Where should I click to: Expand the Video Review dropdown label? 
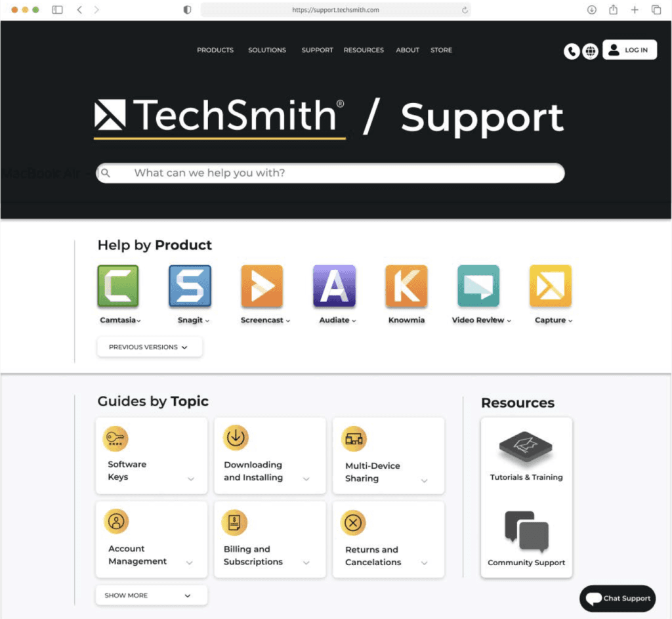click(x=482, y=320)
